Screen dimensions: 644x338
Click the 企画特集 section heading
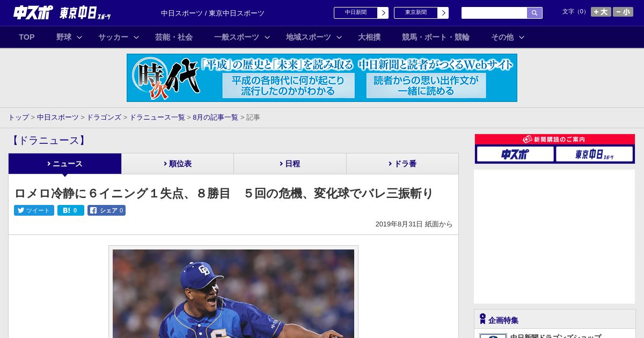point(503,320)
